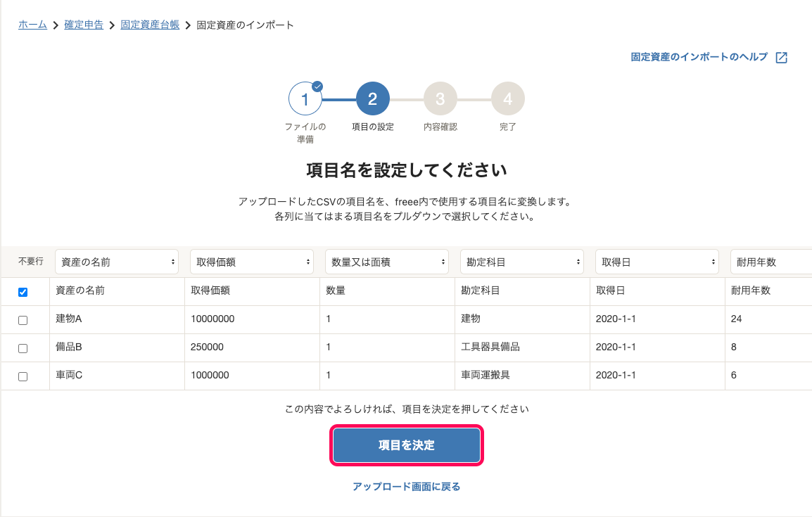Click the external link icon beside the help link

pyautogui.click(x=782, y=58)
